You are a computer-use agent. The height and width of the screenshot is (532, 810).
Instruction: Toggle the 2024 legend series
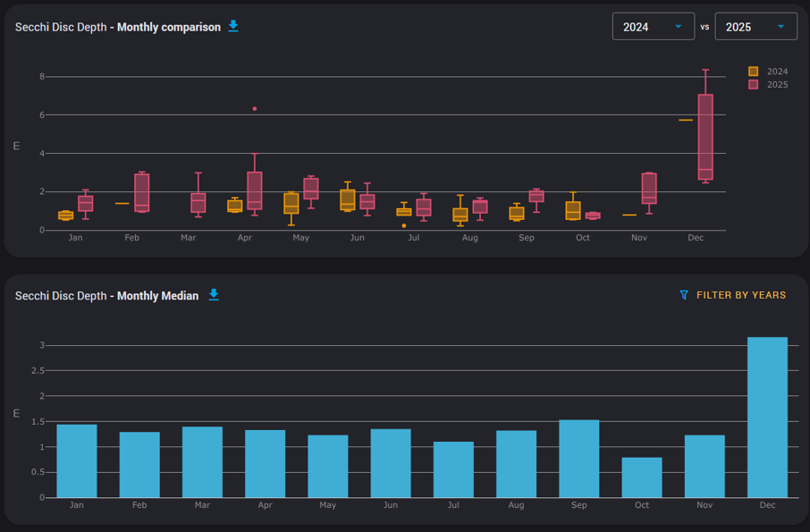tap(768, 72)
